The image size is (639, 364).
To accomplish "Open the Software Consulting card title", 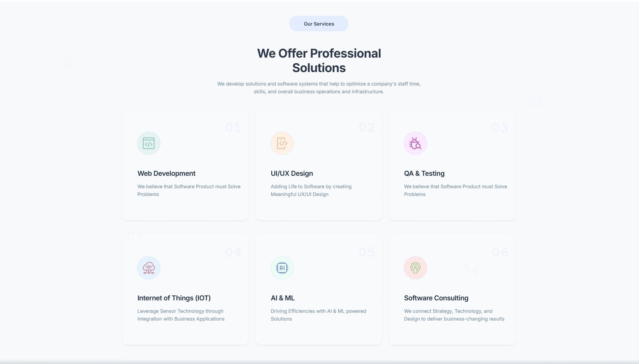I will point(436,298).
